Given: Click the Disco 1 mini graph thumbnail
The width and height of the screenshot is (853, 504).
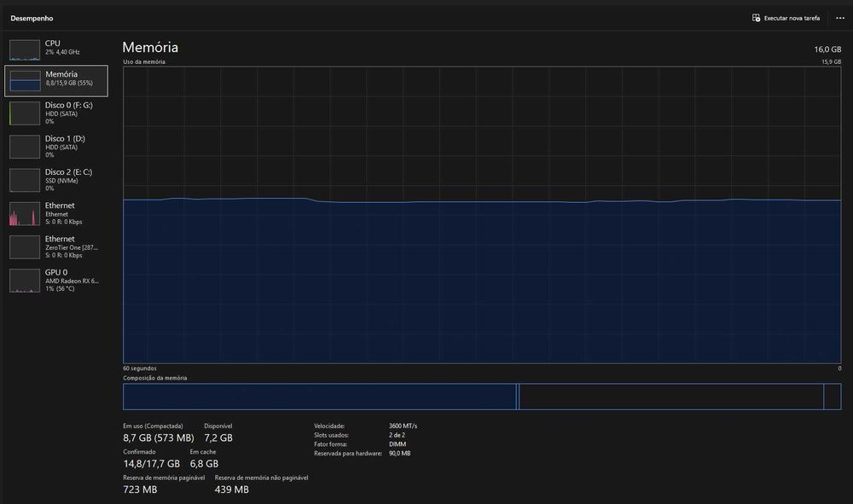Looking at the screenshot, I should (x=25, y=147).
